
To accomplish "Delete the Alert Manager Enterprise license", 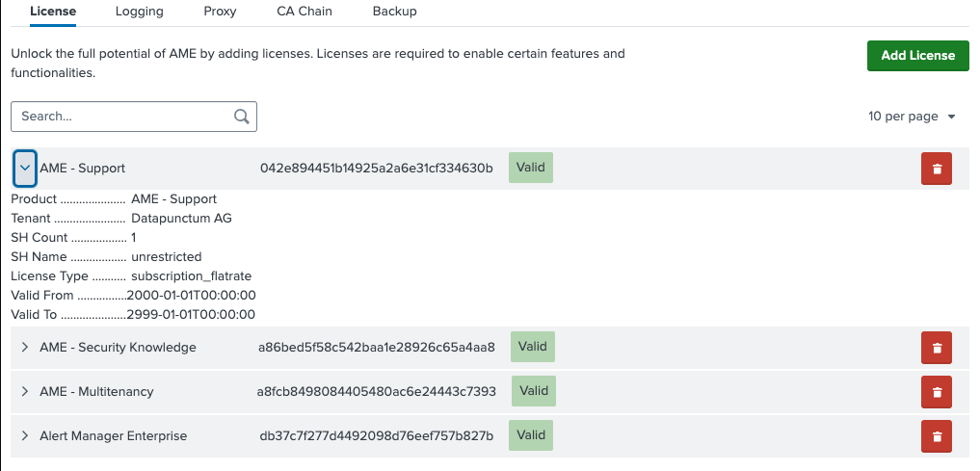I will [937, 436].
